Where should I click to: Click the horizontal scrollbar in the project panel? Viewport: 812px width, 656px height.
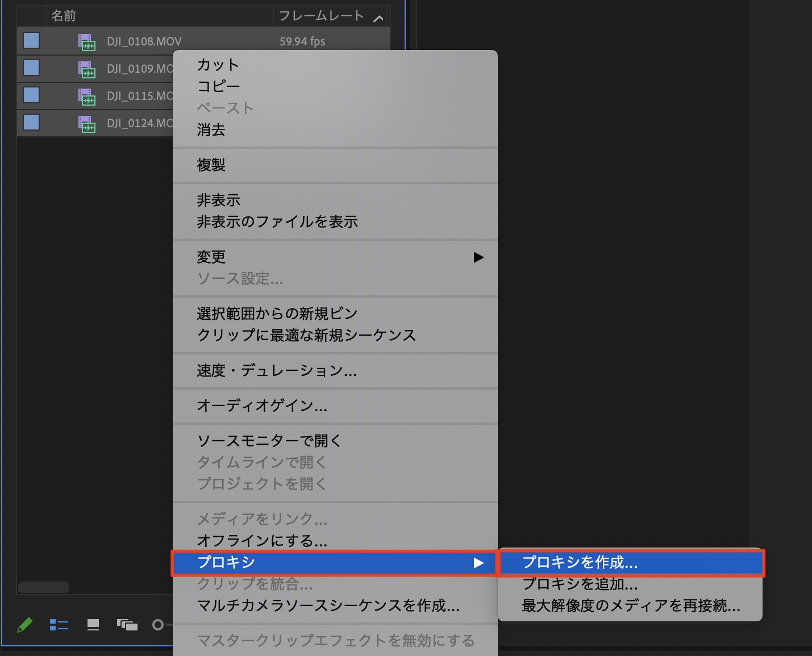tap(44, 587)
